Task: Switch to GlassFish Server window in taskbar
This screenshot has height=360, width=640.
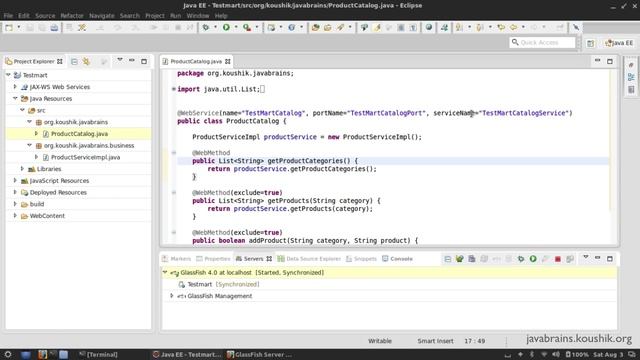Action: pyautogui.click(x=260, y=354)
